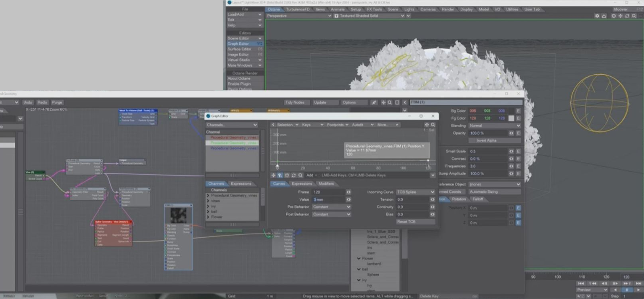Click play forward button in playback controls
The width and height of the screenshot is (644, 299).
[x=638, y=290]
